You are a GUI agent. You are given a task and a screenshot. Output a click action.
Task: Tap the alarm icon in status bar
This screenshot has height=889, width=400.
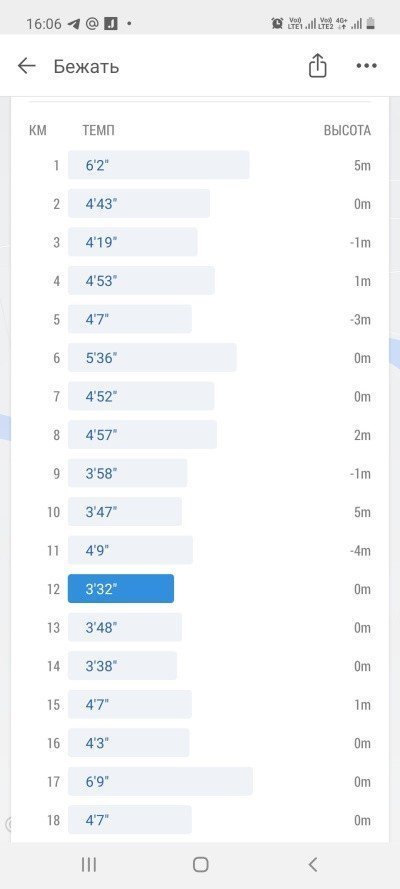coord(277,23)
